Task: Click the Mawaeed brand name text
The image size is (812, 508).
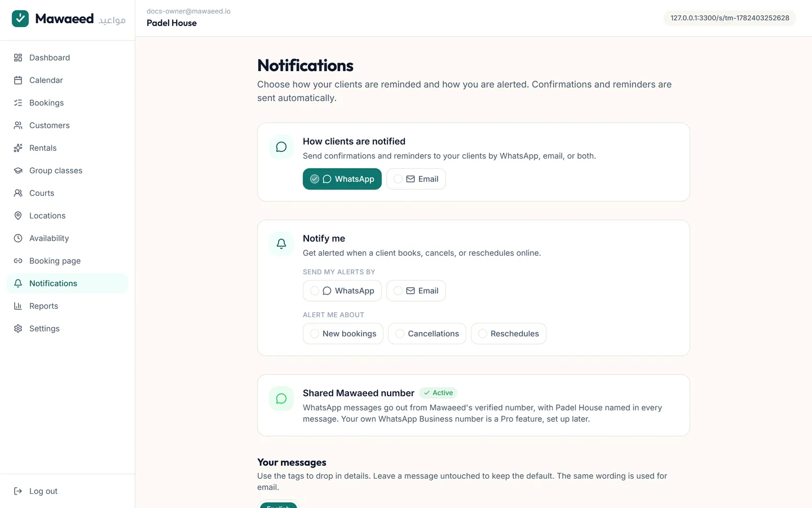Action: pyautogui.click(x=64, y=19)
